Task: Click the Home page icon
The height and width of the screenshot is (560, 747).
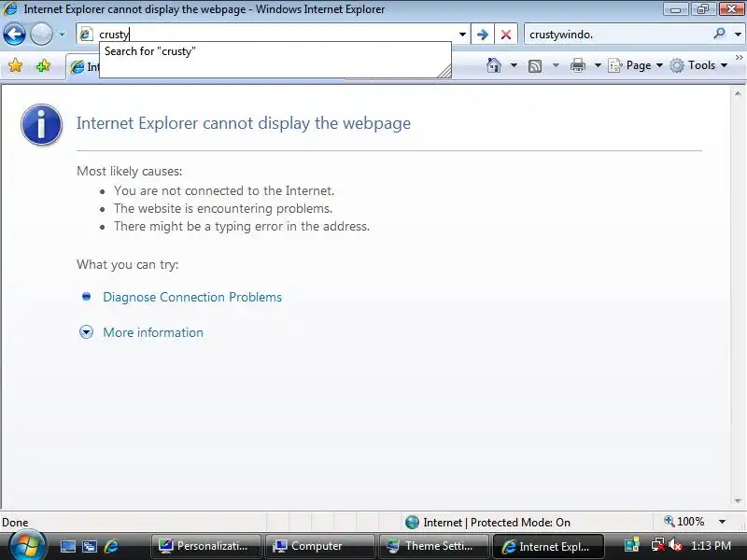Action: [x=494, y=65]
